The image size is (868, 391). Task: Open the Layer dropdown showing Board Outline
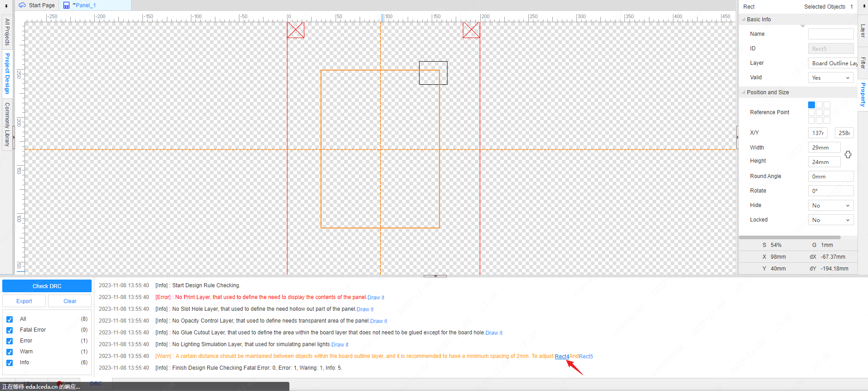(x=833, y=63)
